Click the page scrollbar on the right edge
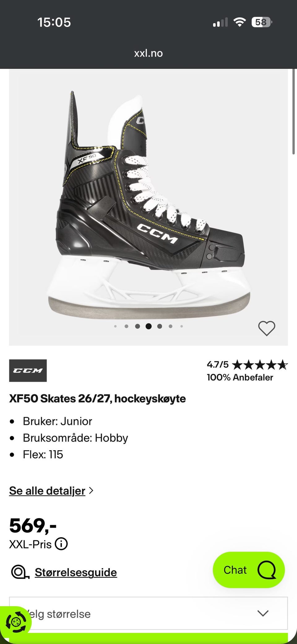 [x=294, y=111]
